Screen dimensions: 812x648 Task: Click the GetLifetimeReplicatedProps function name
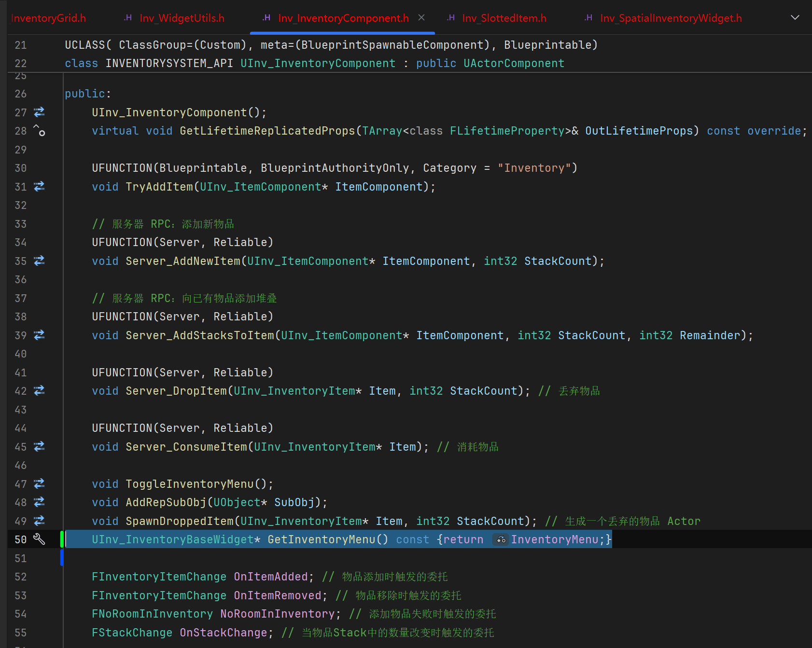tap(267, 131)
